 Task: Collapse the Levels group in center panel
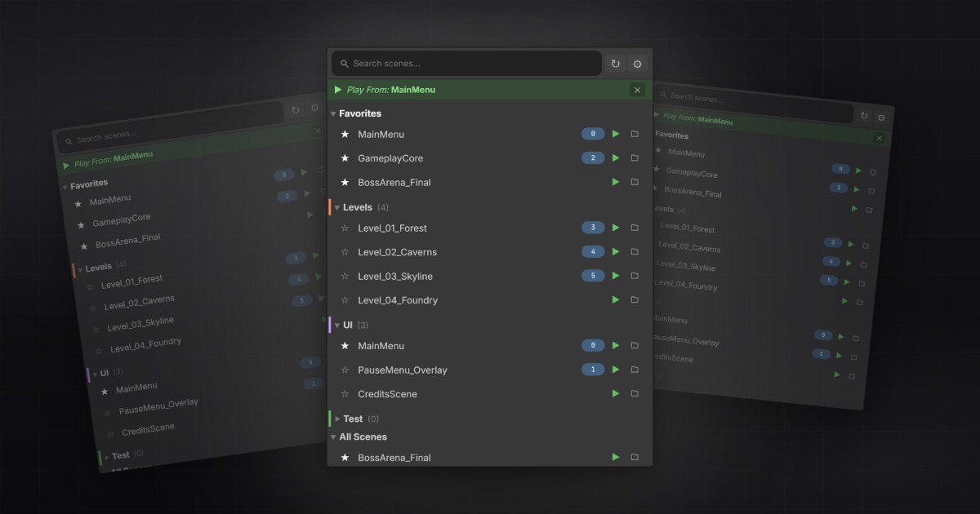pos(337,208)
